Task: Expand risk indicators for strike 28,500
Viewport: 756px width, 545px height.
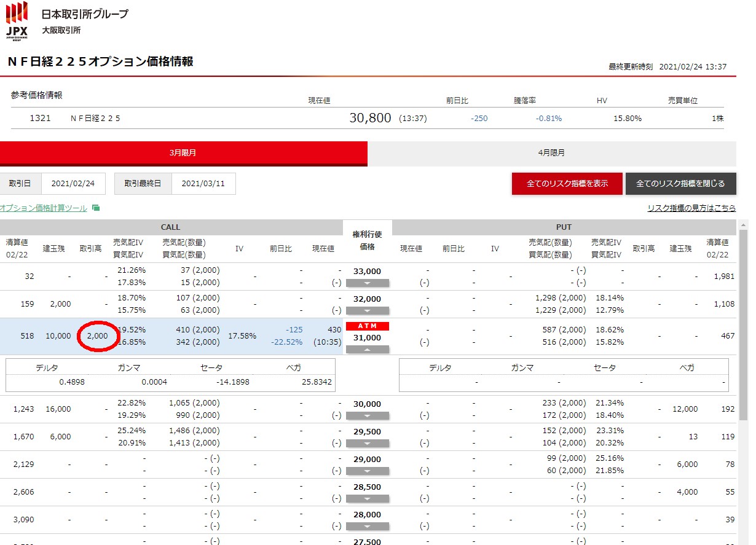Action: 368,499
